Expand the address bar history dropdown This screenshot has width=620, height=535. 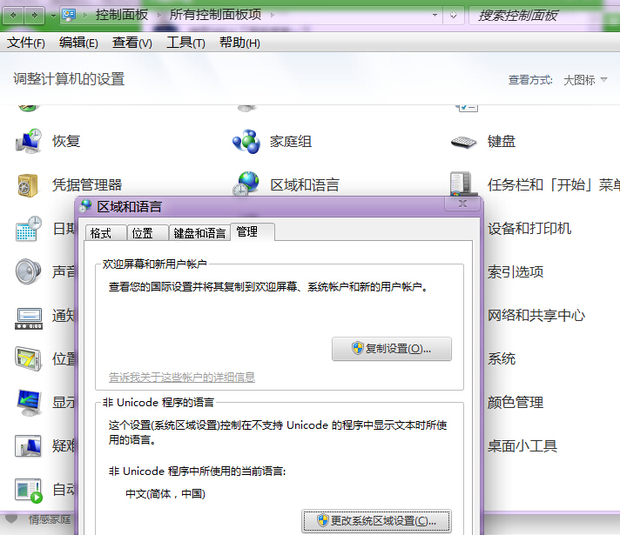click(435, 15)
